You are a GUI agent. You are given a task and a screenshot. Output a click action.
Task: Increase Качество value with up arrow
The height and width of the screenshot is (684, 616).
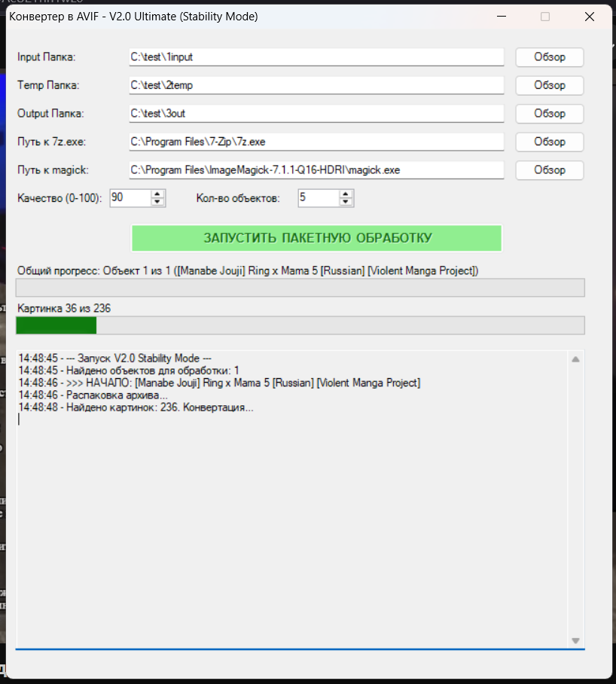click(x=157, y=194)
